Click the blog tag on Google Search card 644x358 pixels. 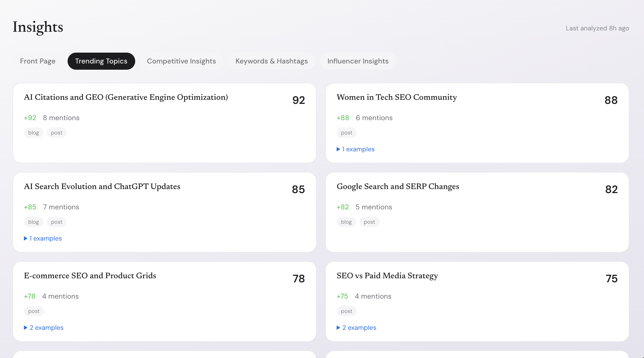pyautogui.click(x=346, y=222)
